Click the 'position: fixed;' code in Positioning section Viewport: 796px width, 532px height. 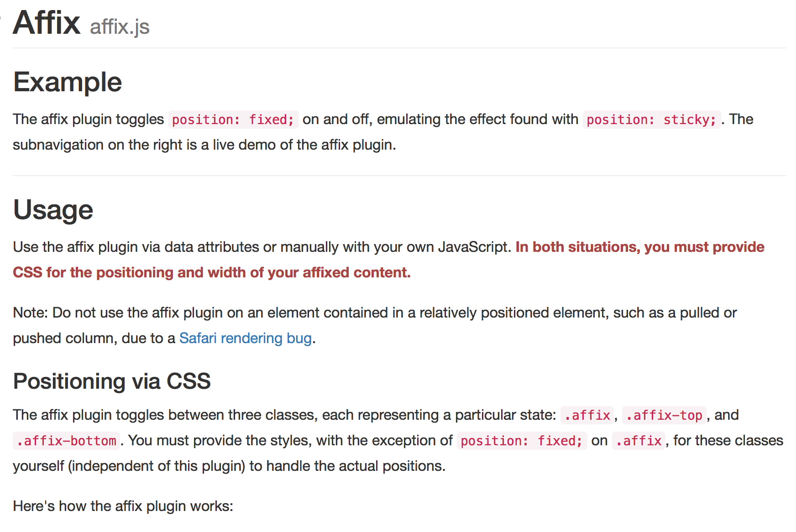[522, 441]
